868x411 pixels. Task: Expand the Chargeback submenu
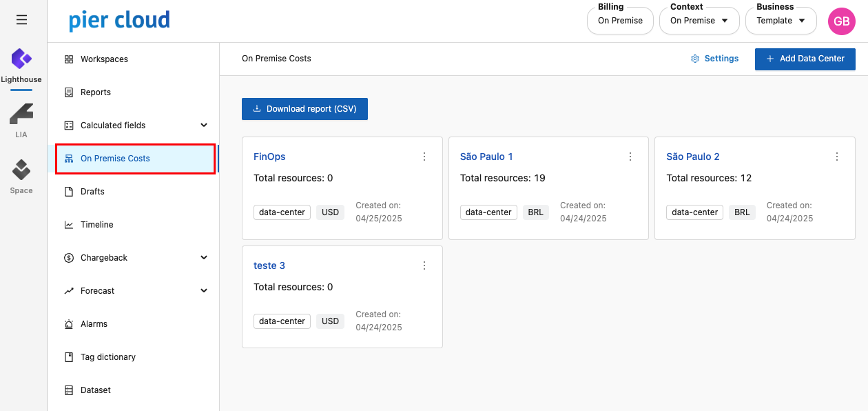point(204,258)
